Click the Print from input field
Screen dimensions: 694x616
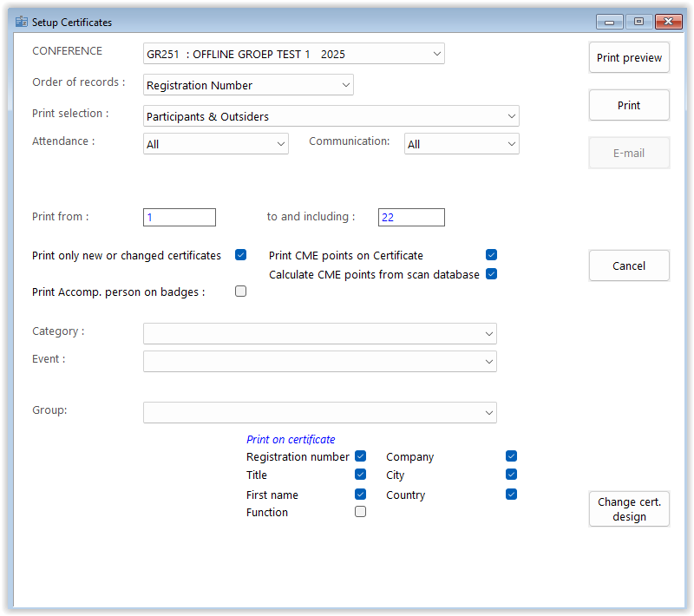pyautogui.click(x=179, y=218)
